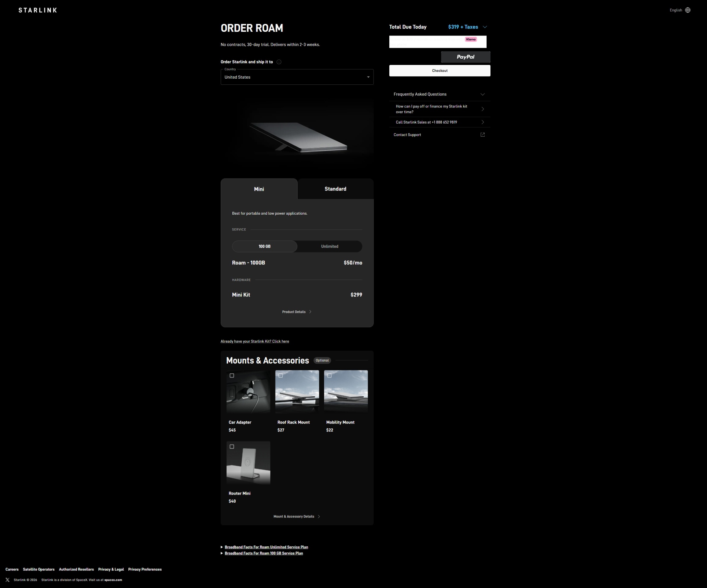Screen dimensions: 707x588
Task: Click the globe language icon
Action: tap(687, 10)
